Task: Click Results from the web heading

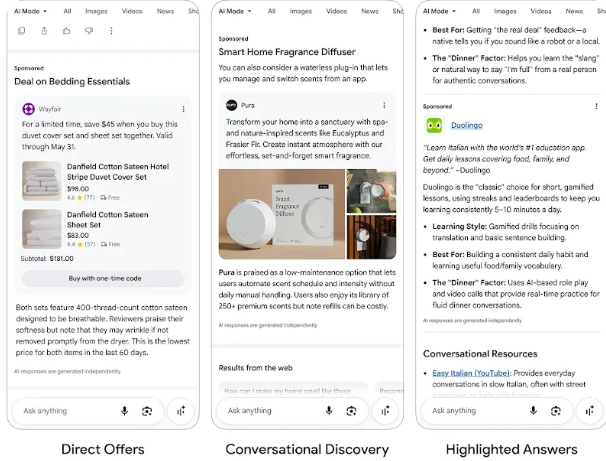Action: click(x=255, y=368)
